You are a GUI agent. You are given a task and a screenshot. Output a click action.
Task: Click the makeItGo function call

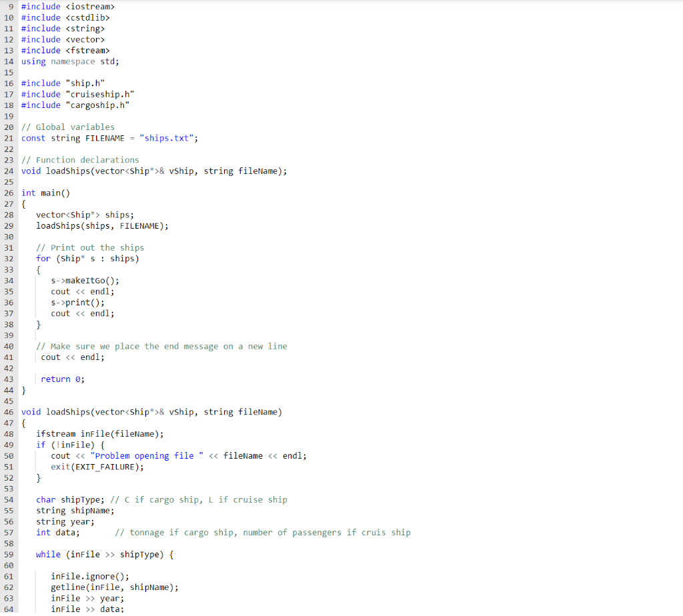click(x=83, y=280)
